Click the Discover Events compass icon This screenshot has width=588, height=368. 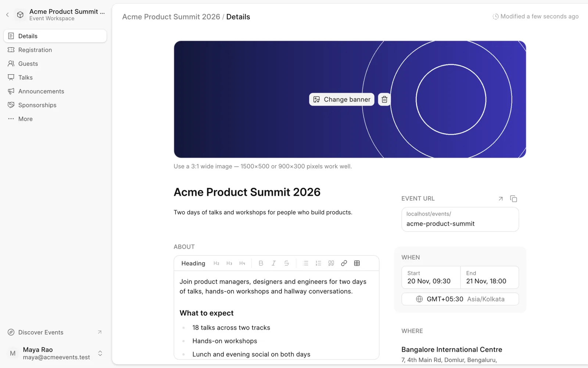[11, 332]
